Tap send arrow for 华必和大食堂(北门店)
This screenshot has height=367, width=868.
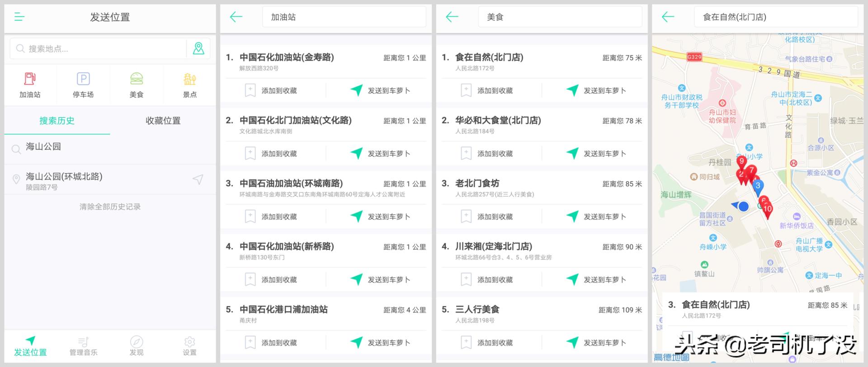572,154
